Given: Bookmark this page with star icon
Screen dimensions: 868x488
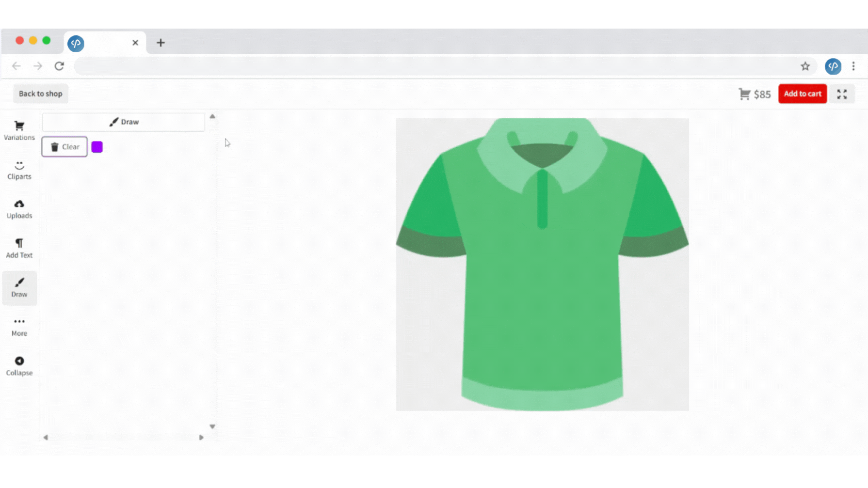Looking at the screenshot, I should point(805,66).
